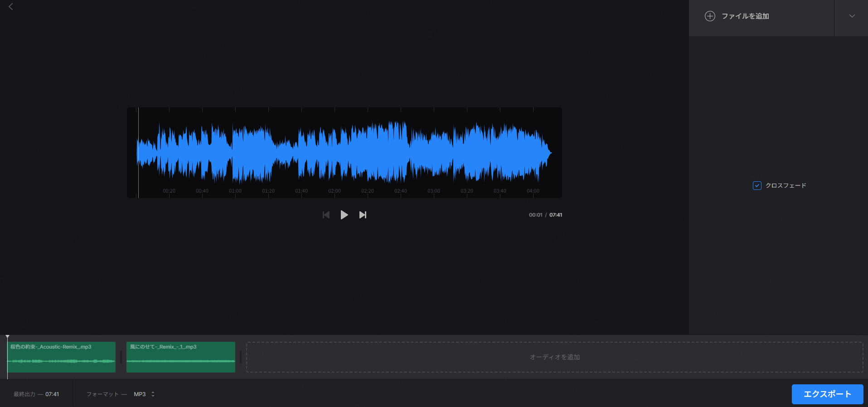The image size is (868, 407).
Task: Click the back arrow icon
Action: tap(11, 7)
